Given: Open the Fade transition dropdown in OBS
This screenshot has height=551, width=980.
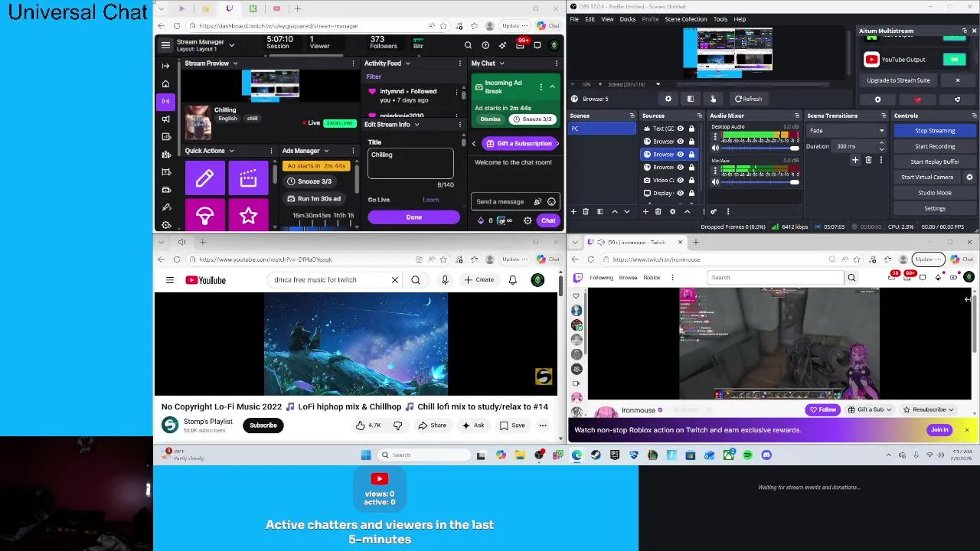Looking at the screenshot, I should (x=846, y=131).
